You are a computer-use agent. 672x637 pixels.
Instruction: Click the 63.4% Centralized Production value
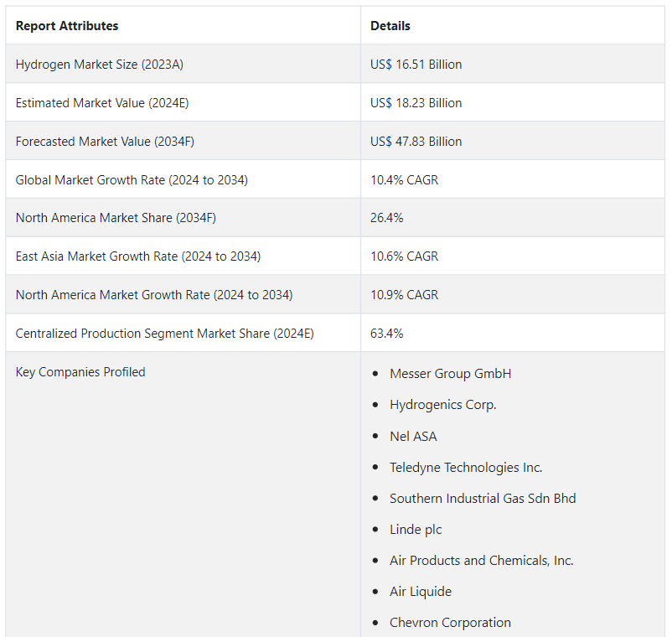click(x=386, y=334)
